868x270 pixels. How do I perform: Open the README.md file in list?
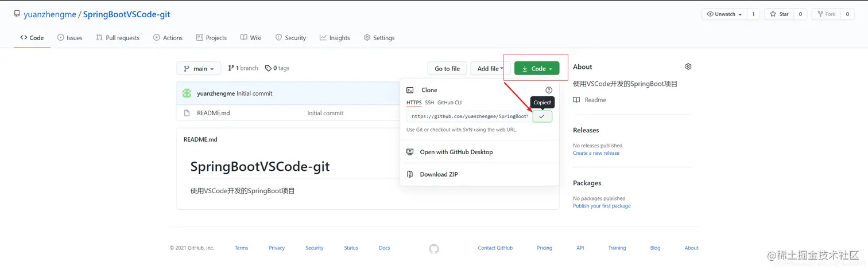pyautogui.click(x=214, y=113)
